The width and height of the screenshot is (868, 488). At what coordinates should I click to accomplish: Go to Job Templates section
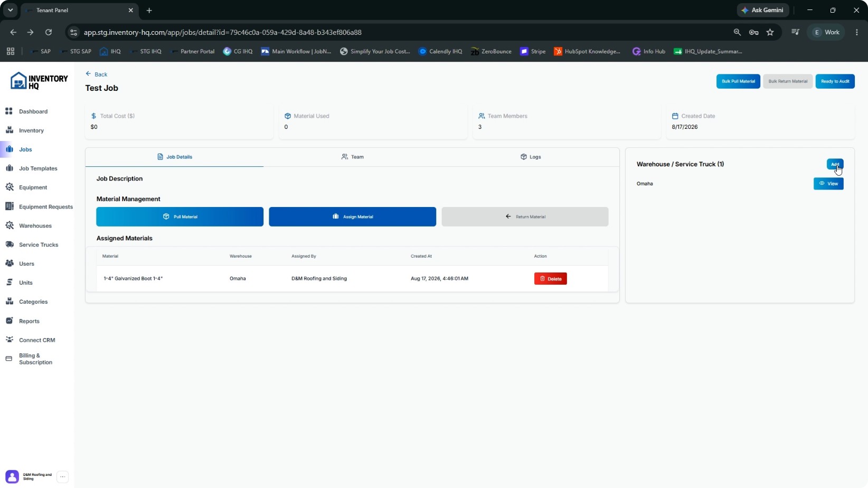pos(38,168)
